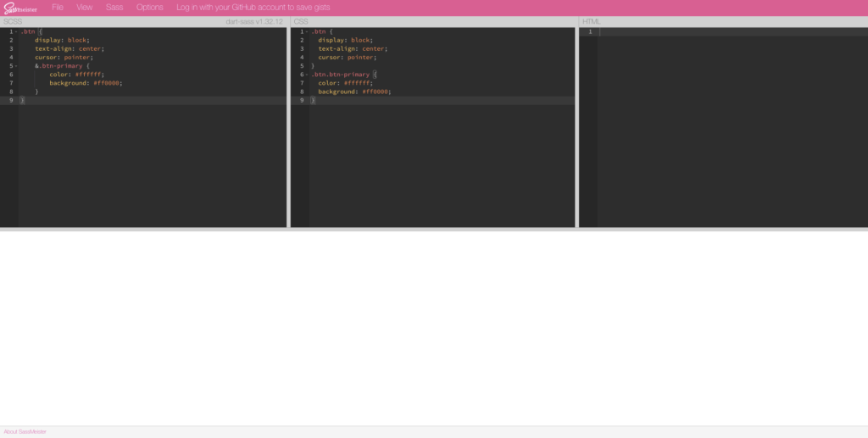Click the HTML panel header label
This screenshot has width=868, height=438.
[x=591, y=21]
